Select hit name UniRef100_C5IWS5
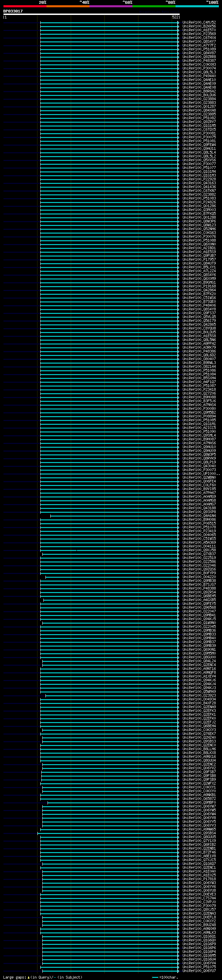The height and width of the screenshot is (980, 222). click(199, 539)
